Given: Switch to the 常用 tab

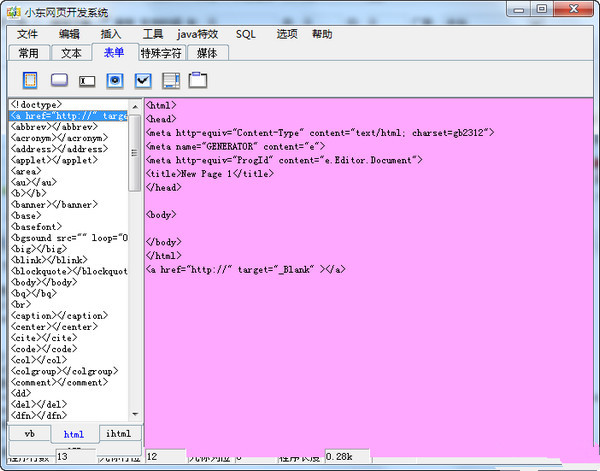Looking at the screenshot, I should click(28, 53).
